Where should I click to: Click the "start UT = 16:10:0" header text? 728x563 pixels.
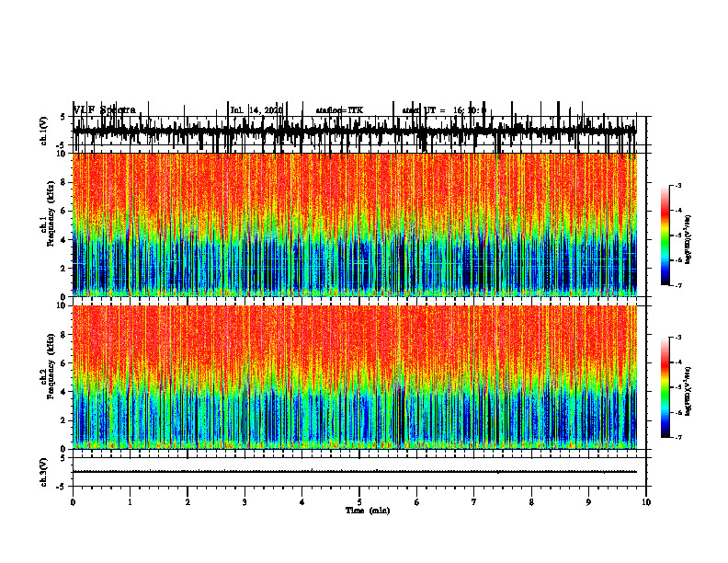(444, 110)
